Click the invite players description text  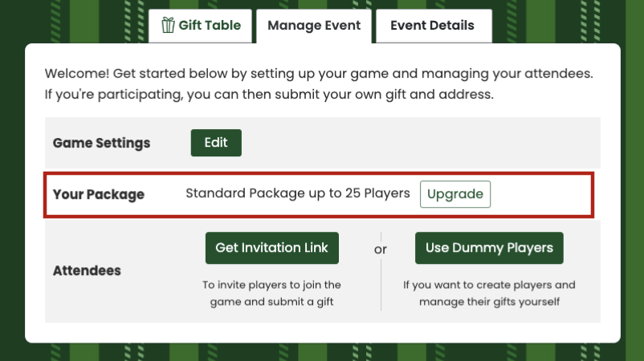coord(271,294)
